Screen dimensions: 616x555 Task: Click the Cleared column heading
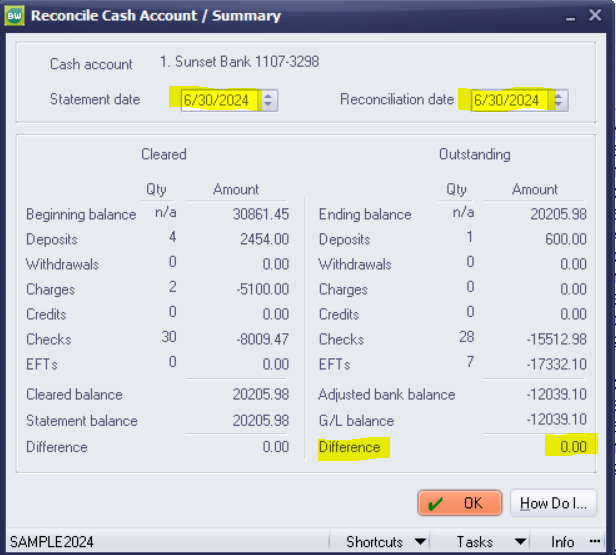(x=164, y=154)
